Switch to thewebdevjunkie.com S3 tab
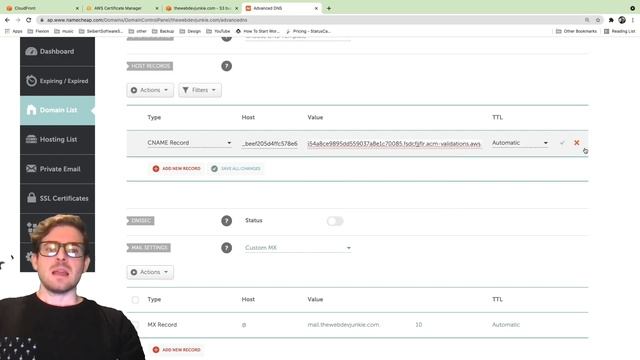 point(202,8)
